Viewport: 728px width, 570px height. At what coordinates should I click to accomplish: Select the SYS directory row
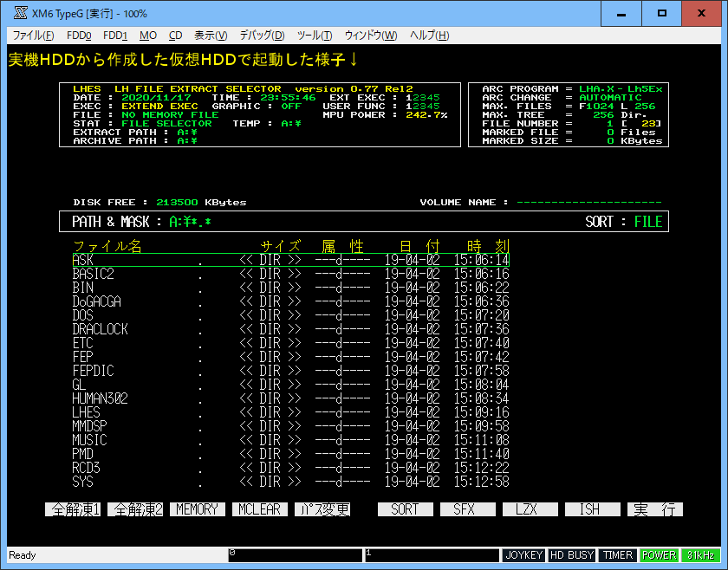pyautogui.click(x=290, y=482)
